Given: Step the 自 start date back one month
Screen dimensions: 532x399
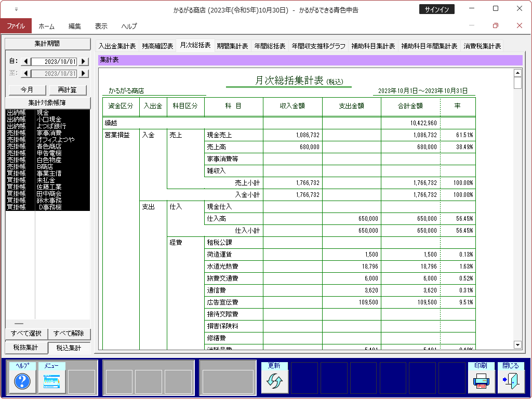Looking at the screenshot, I should (26, 61).
